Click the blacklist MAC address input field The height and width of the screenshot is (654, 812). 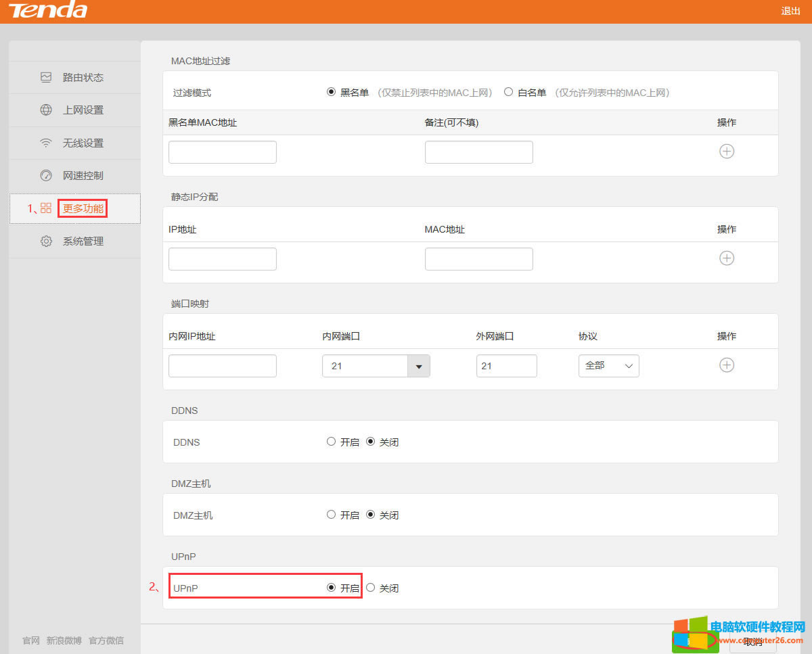(x=222, y=151)
